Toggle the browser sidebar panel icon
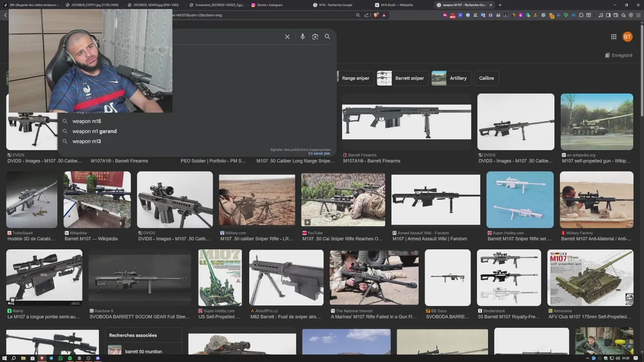The height and width of the screenshot is (362, 644). (x=608, y=15)
